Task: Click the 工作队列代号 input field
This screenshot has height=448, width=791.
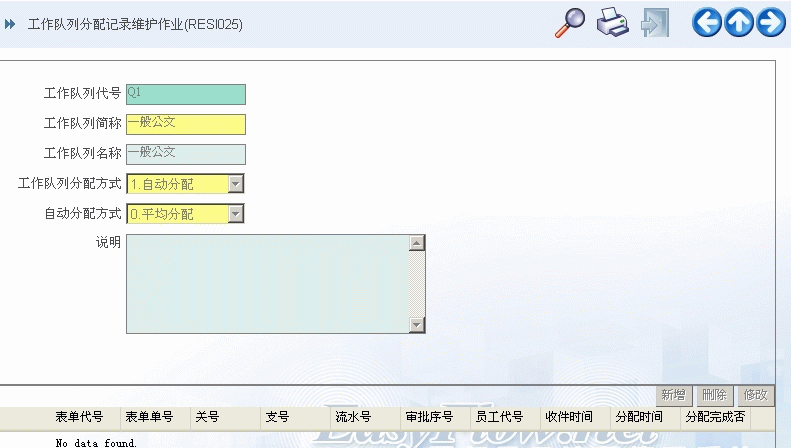Action: coord(185,94)
